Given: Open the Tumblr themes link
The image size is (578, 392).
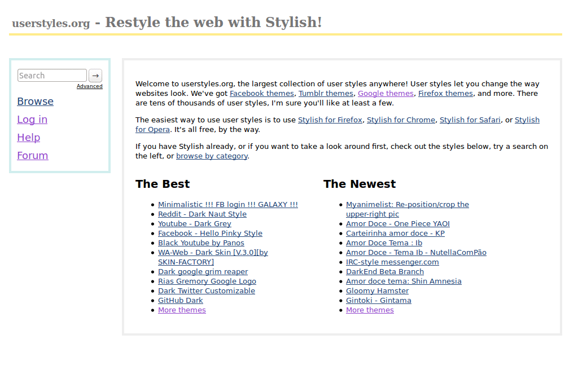Looking at the screenshot, I should (326, 94).
